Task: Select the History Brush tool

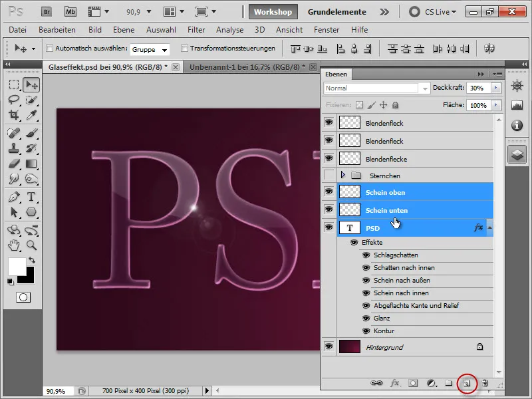Action: pyautogui.click(x=31, y=148)
